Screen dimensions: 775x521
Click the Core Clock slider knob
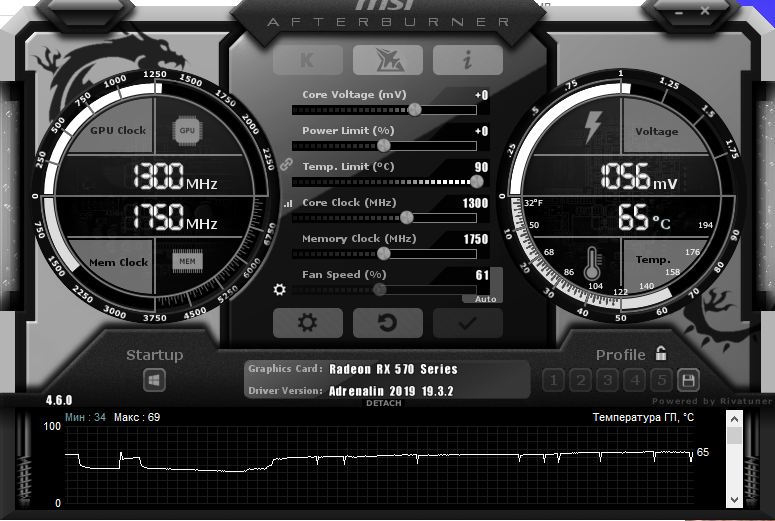coord(407,217)
